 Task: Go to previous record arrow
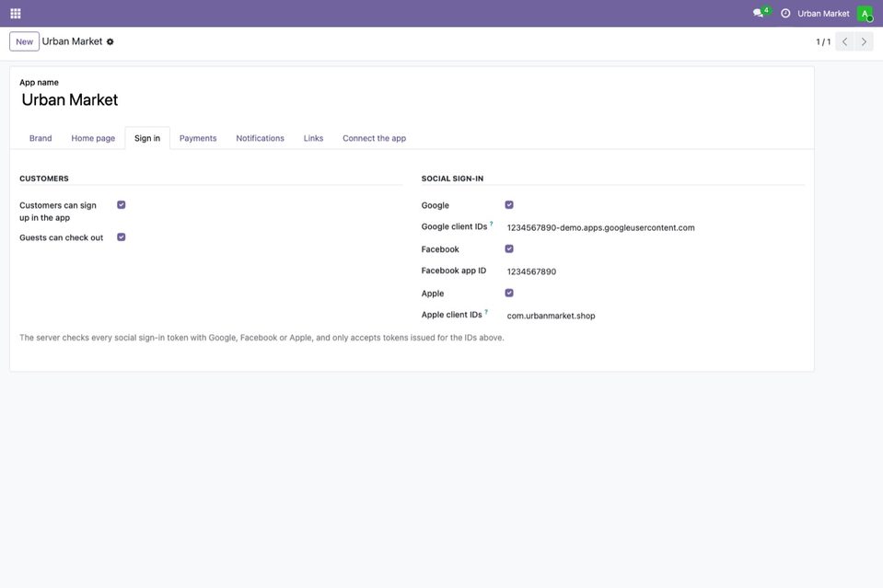coord(844,41)
